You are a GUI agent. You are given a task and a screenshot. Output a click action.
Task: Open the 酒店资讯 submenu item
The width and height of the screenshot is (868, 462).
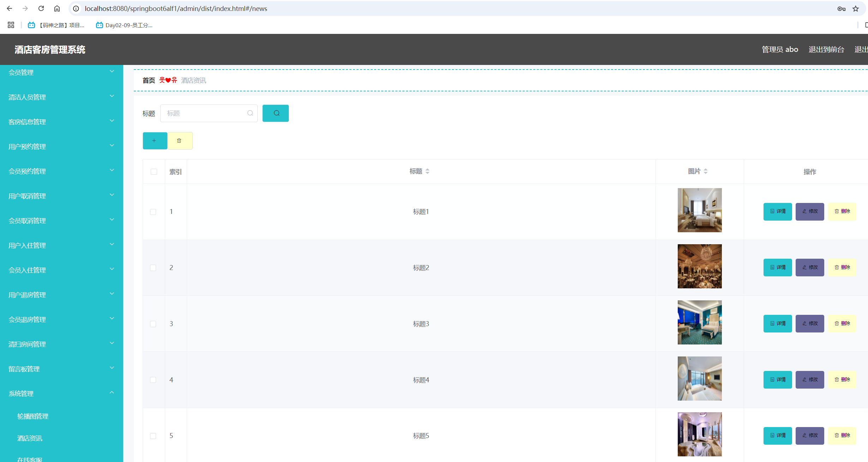coord(30,438)
